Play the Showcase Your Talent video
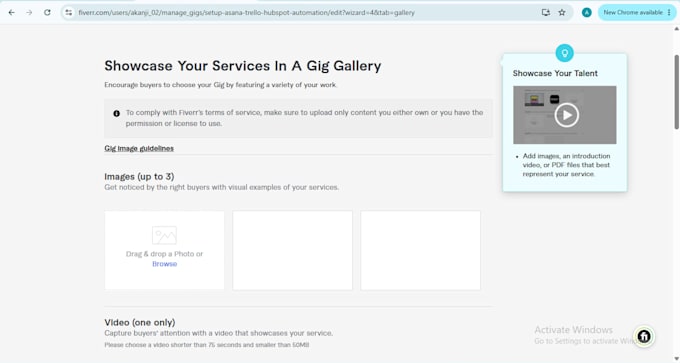This screenshot has width=680, height=363. 566,115
